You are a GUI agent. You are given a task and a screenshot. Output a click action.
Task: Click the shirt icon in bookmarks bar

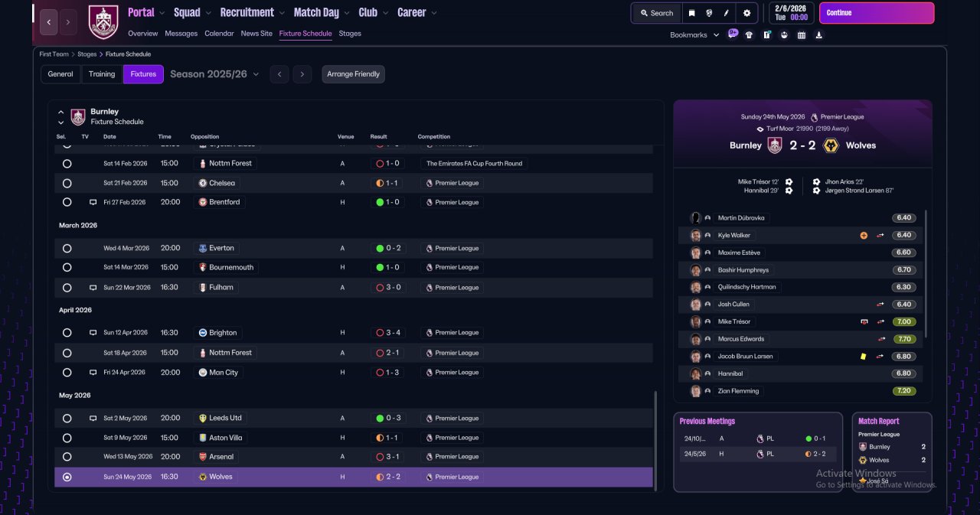(x=749, y=34)
